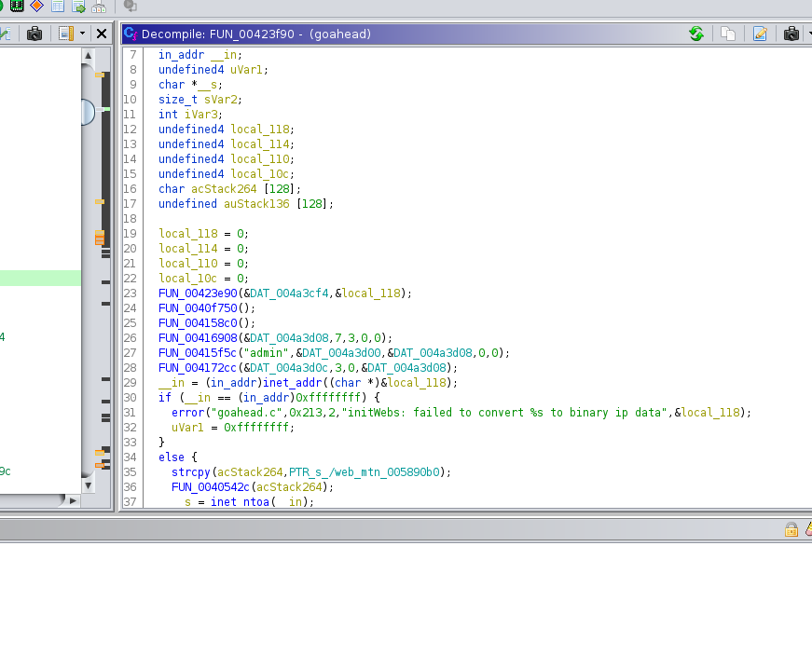Click the graph icon at left panel edge
Image resolution: width=812 pixels, height=655 pixels.
5,34
